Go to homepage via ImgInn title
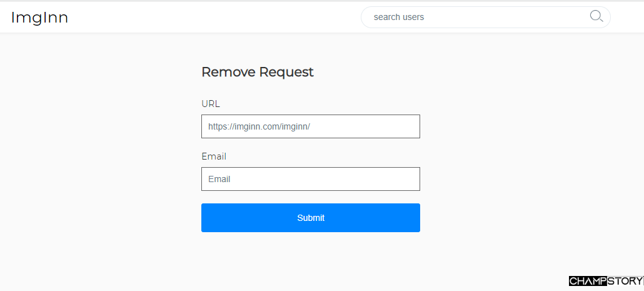644x291 pixels. point(39,18)
